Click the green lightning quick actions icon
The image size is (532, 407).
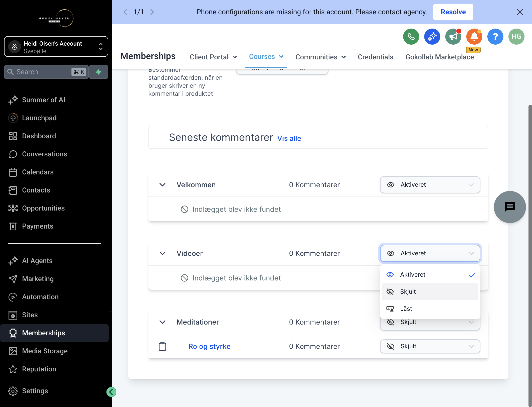(x=99, y=72)
